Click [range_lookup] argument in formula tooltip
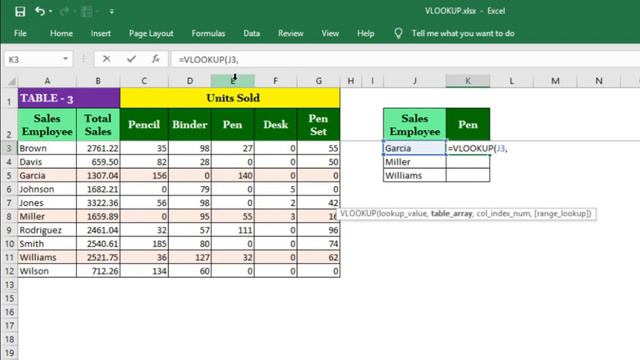 click(x=562, y=213)
